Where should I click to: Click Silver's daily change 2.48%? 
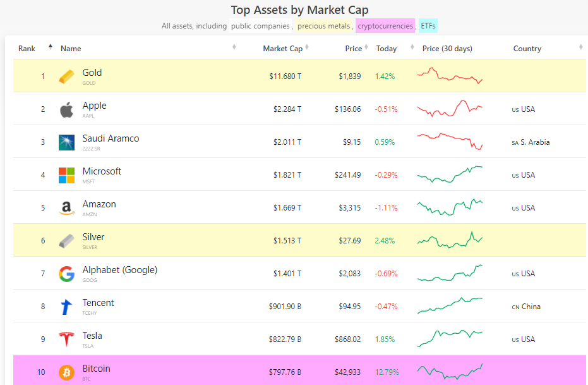(x=385, y=240)
